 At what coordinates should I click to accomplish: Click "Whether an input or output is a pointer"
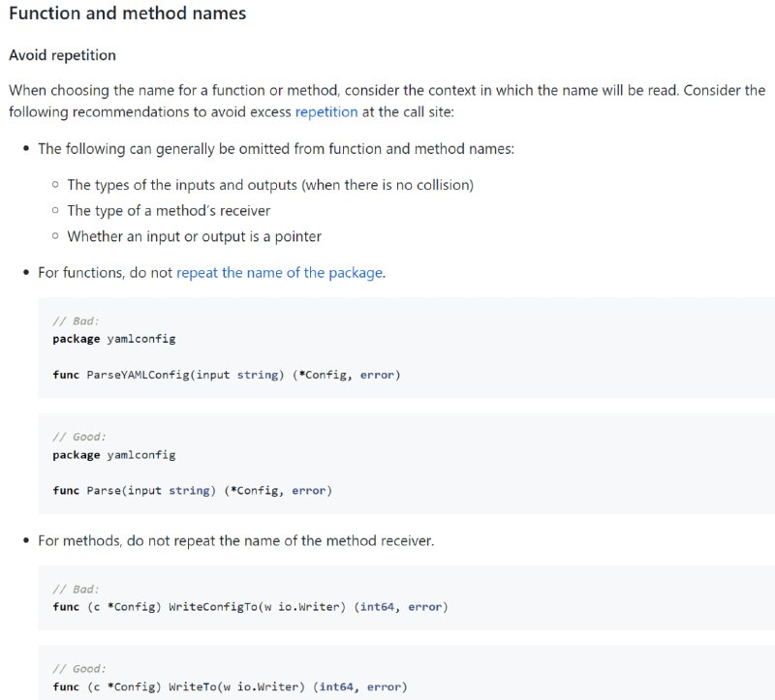pos(195,236)
